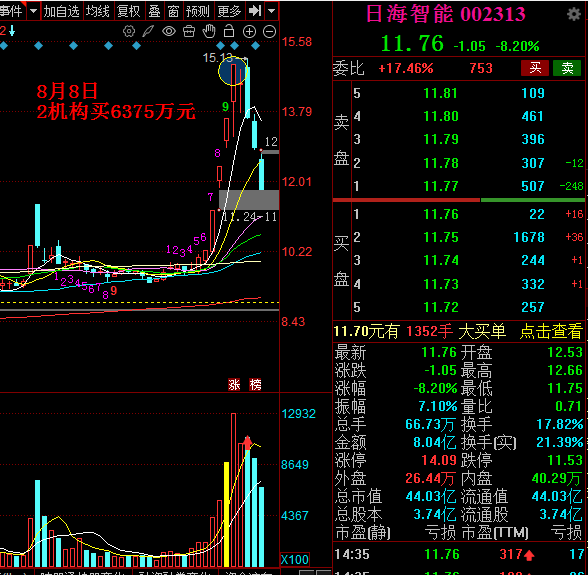Open the 事件 tab
This screenshot has height=575, width=588.
pos(11,11)
